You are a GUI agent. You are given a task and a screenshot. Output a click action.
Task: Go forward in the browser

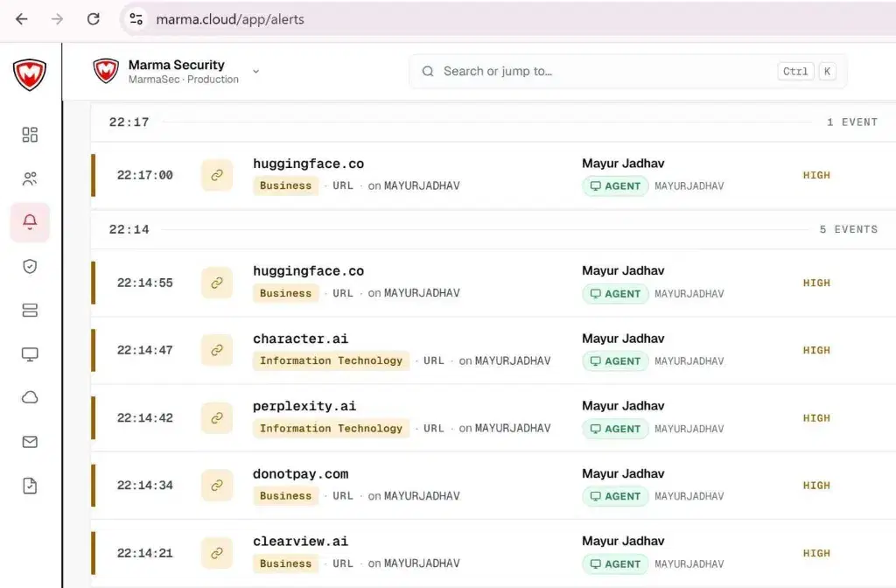click(57, 19)
